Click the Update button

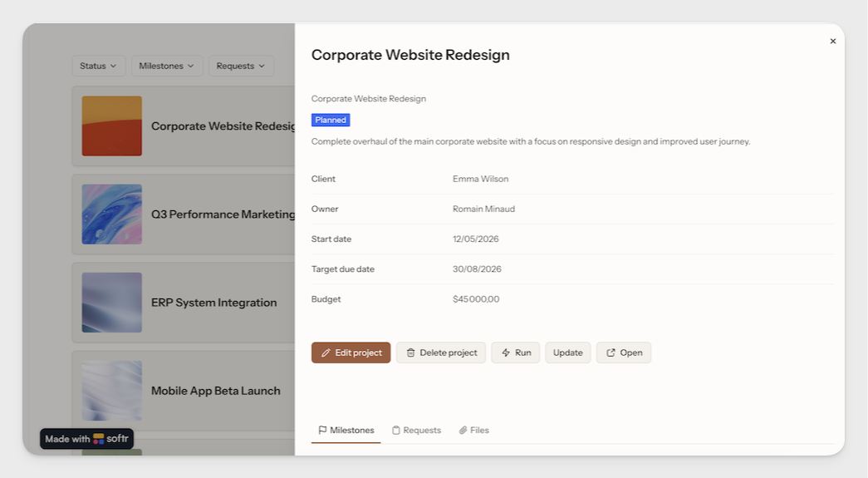[x=568, y=352]
